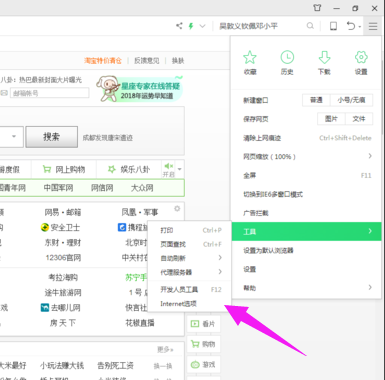Click 购物 sidebar cart button
The width and height of the screenshot is (385, 380).
pos(203,344)
